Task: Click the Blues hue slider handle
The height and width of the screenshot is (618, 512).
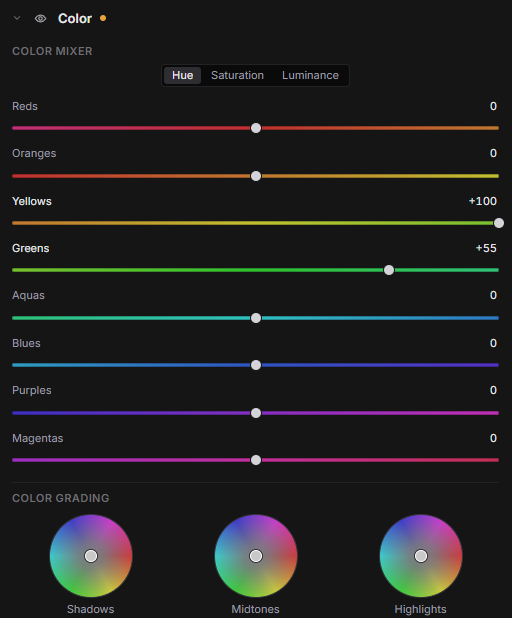Action: click(256, 365)
